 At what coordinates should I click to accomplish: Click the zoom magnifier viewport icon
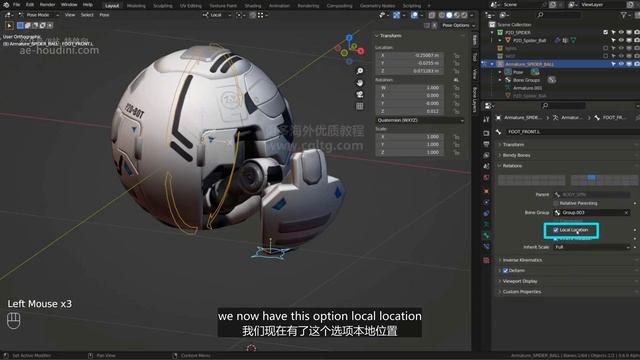[360, 71]
